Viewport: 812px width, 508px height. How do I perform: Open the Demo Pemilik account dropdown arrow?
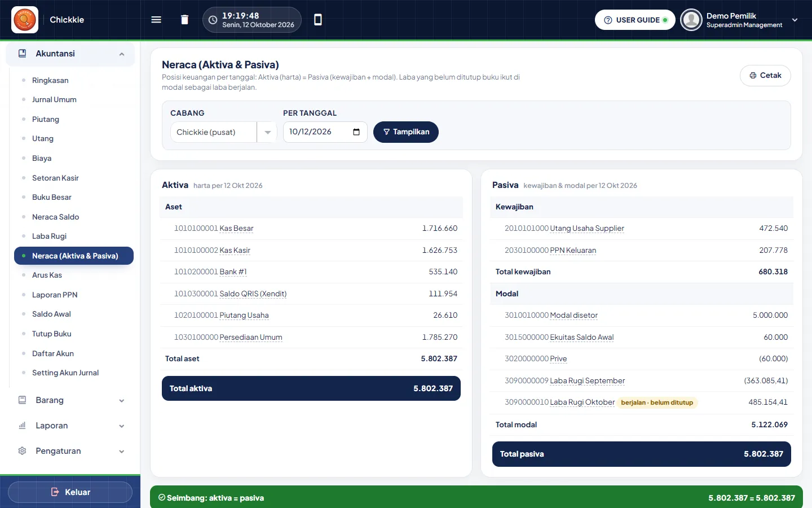coord(795,20)
